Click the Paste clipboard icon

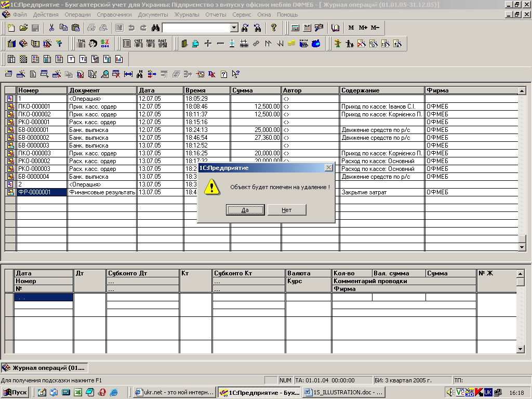pyautogui.click(x=76, y=28)
